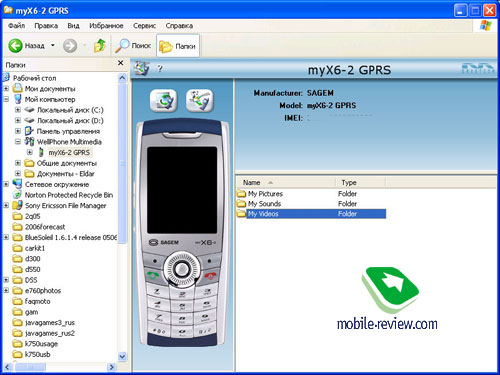Select Мои документы folder icon
The image size is (500, 375).
click(x=17, y=89)
